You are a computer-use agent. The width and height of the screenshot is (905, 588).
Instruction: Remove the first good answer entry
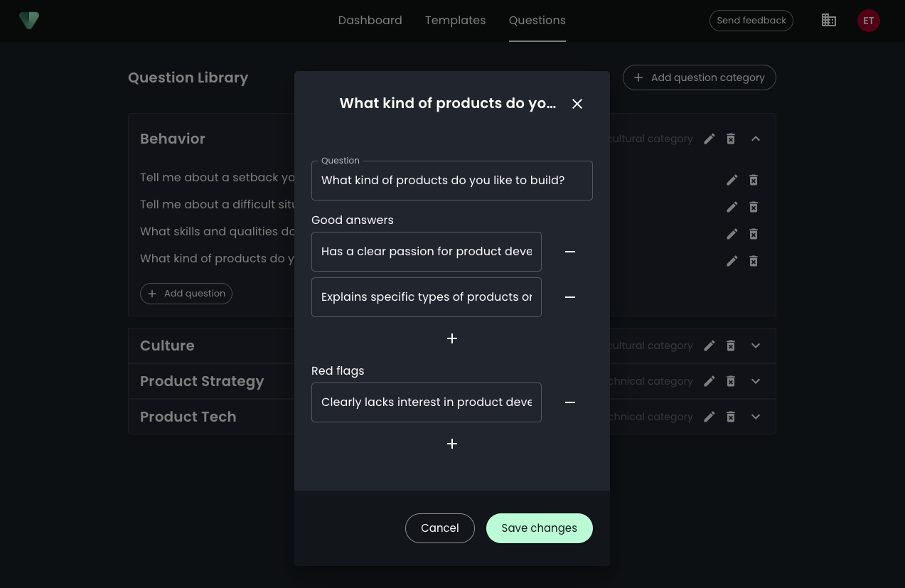(569, 252)
